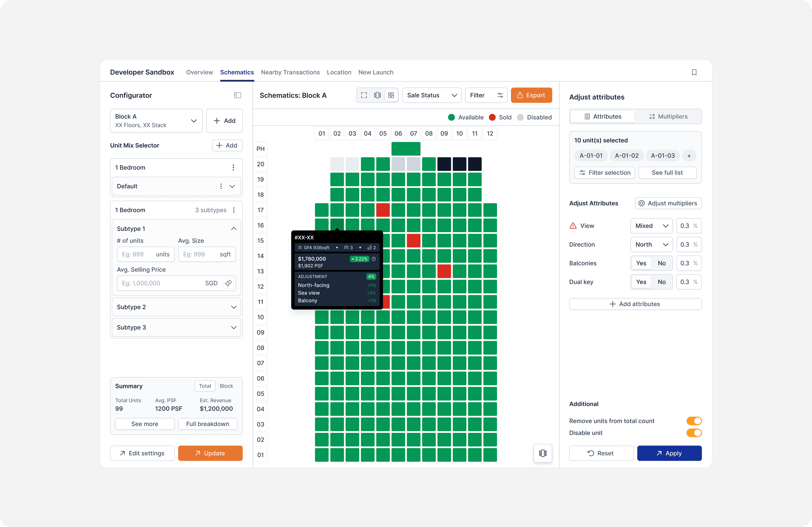Switch to Nearby Transactions tab
The image size is (812, 527).
(x=290, y=72)
